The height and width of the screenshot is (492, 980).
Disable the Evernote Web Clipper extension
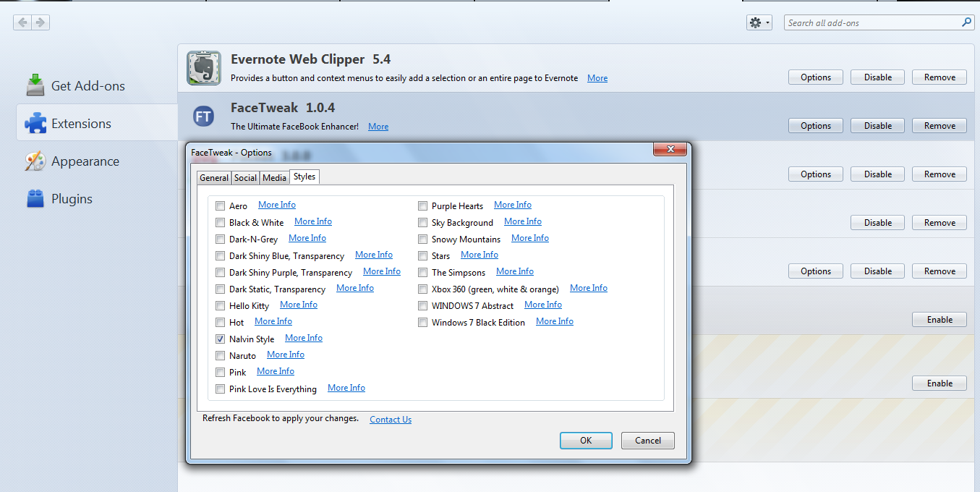pos(878,77)
